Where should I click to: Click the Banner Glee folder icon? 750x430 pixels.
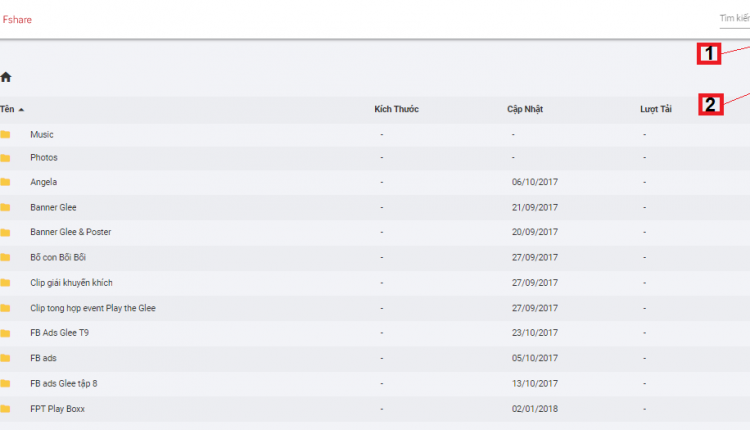[x=5, y=207]
